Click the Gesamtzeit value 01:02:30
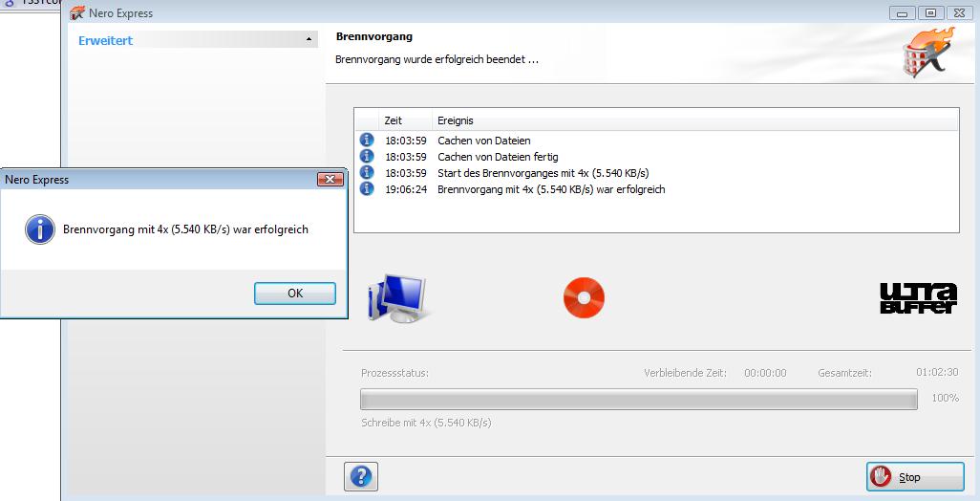 click(x=937, y=372)
